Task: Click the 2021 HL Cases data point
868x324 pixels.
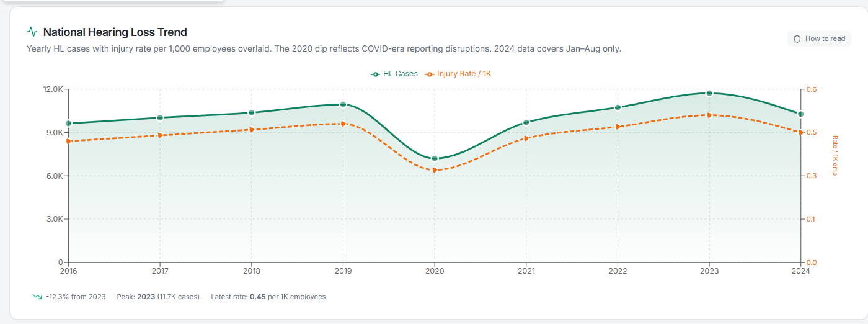Action: coord(526,122)
